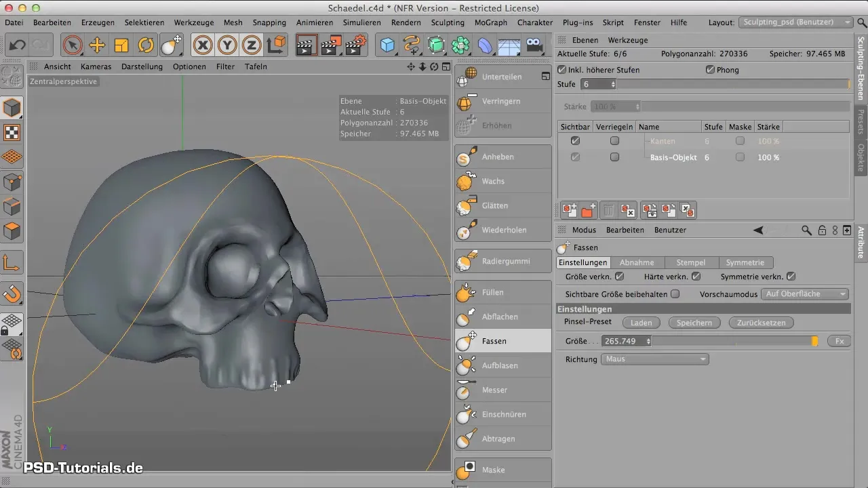
Task: Click the Undo arrow icon
Action: pyautogui.click(x=17, y=45)
